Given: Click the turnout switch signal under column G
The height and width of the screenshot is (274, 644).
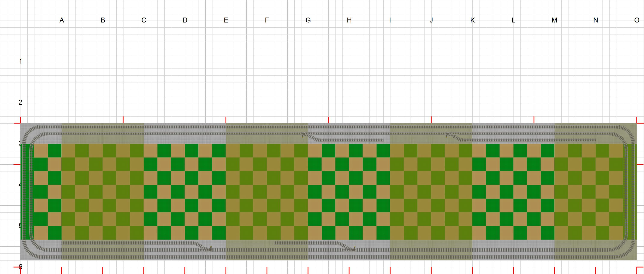Looking at the screenshot, I should tap(303, 136).
